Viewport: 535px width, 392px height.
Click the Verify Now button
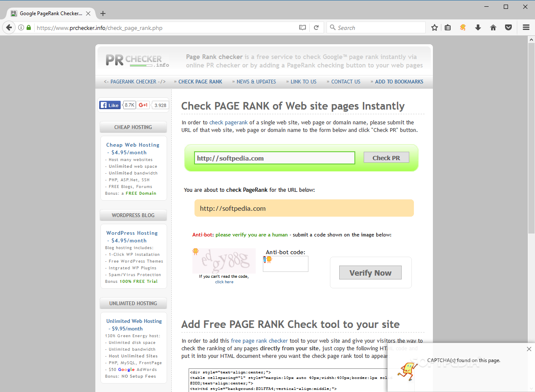(x=370, y=273)
